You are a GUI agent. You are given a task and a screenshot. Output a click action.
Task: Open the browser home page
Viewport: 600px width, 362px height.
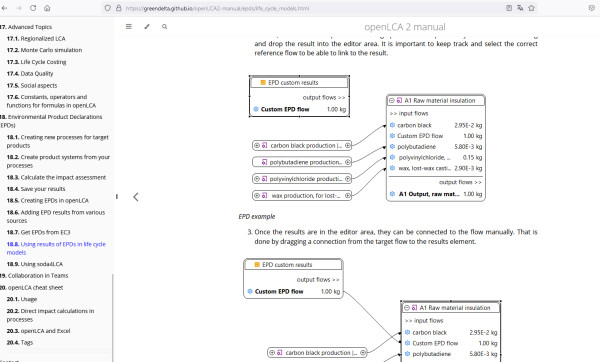point(47,8)
